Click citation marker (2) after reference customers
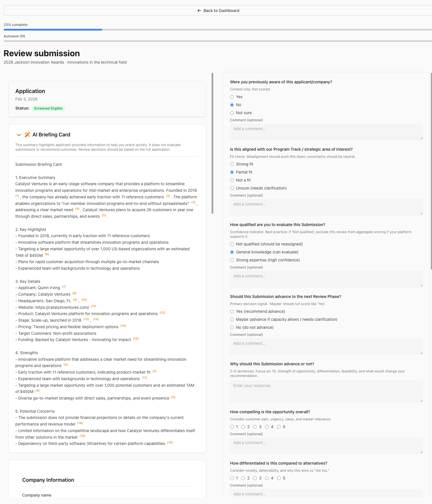Viewport: 432px width, 504px height. pyautogui.click(x=168, y=196)
